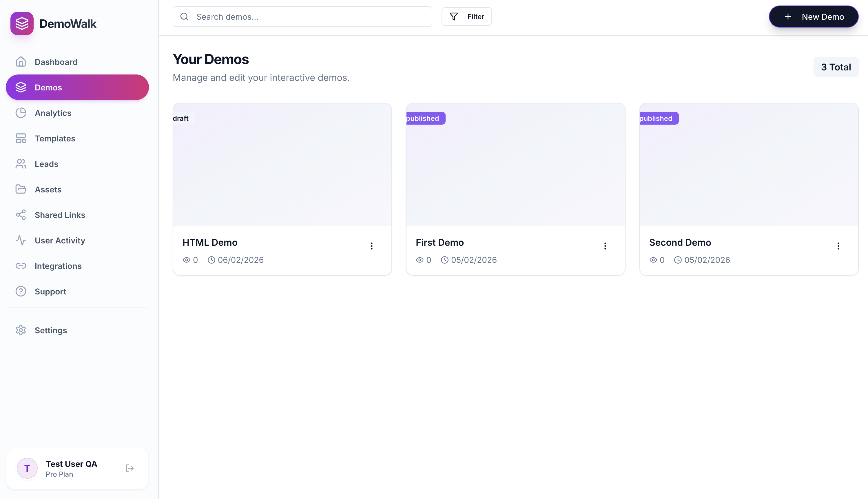Open First Demo three-dot options menu

point(605,246)
